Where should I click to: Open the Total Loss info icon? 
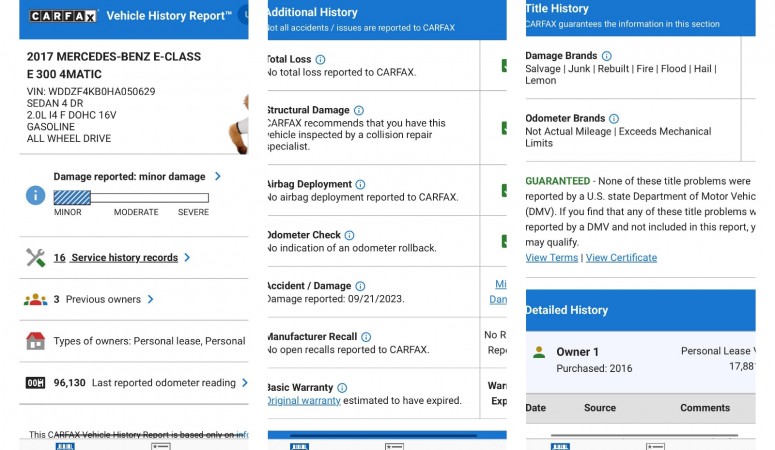pos(320,60)
